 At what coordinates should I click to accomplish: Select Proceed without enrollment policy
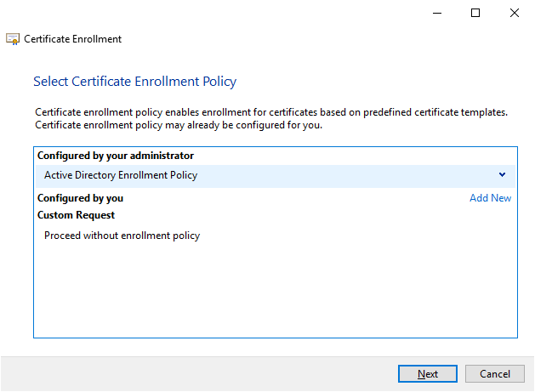coord(122,236)
